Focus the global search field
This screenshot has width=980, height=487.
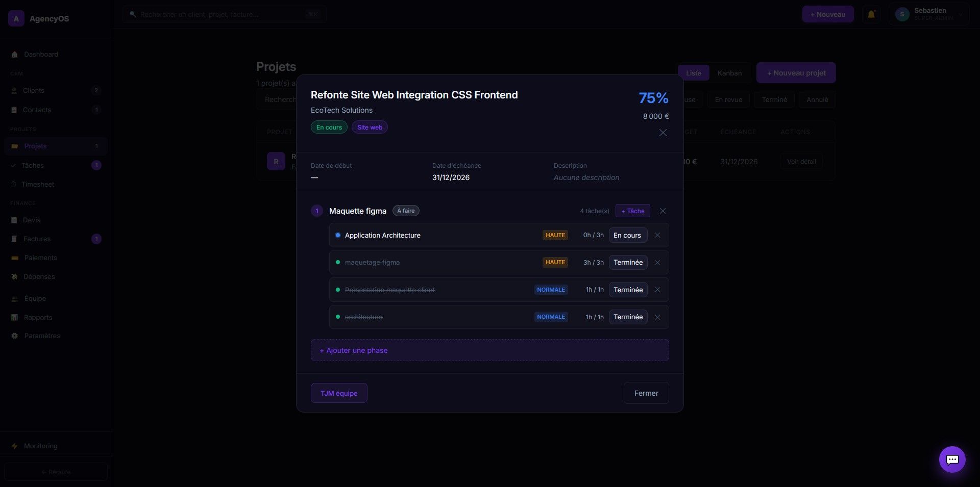[225, 14]
